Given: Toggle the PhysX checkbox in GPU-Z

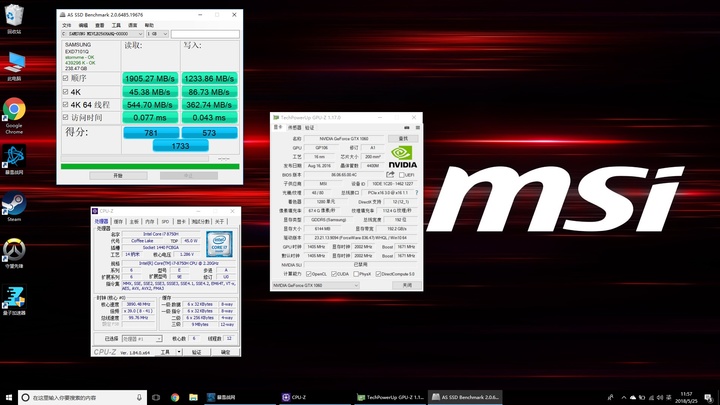Looking at the screenshot, I should click(x=356, y=274).
